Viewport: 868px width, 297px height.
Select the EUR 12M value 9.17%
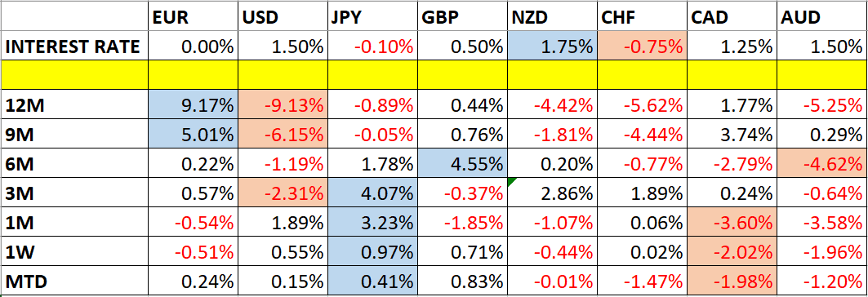click(x=193, y=105)
